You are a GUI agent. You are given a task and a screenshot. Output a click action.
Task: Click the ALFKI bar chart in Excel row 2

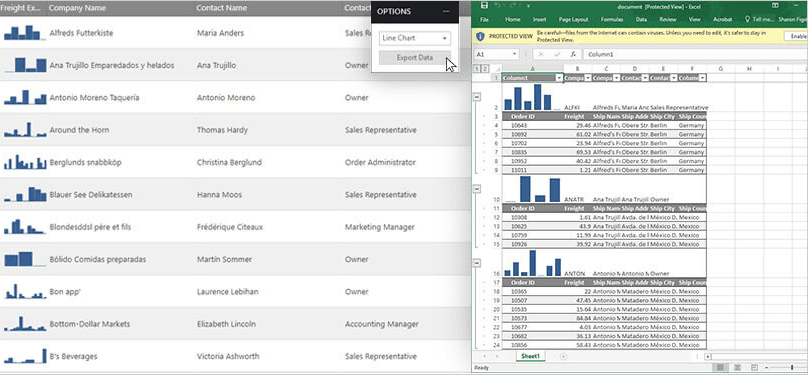[532, 97]
